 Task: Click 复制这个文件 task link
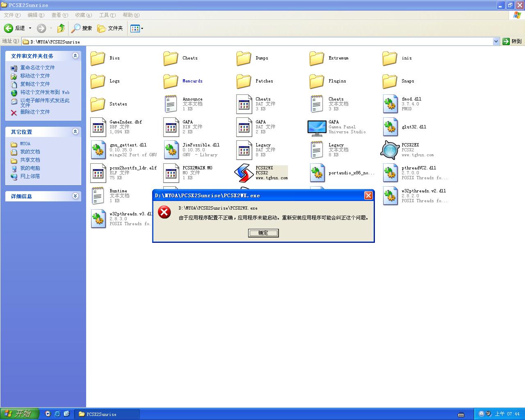click(x=35, y=84)
